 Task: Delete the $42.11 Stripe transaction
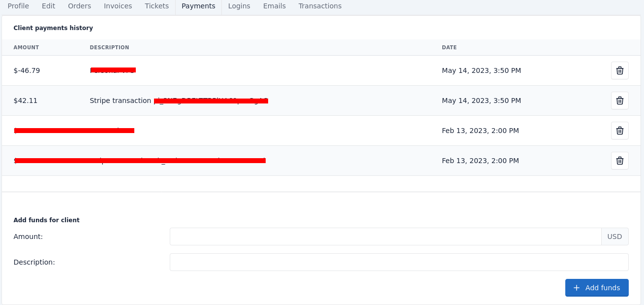point(619,101)
